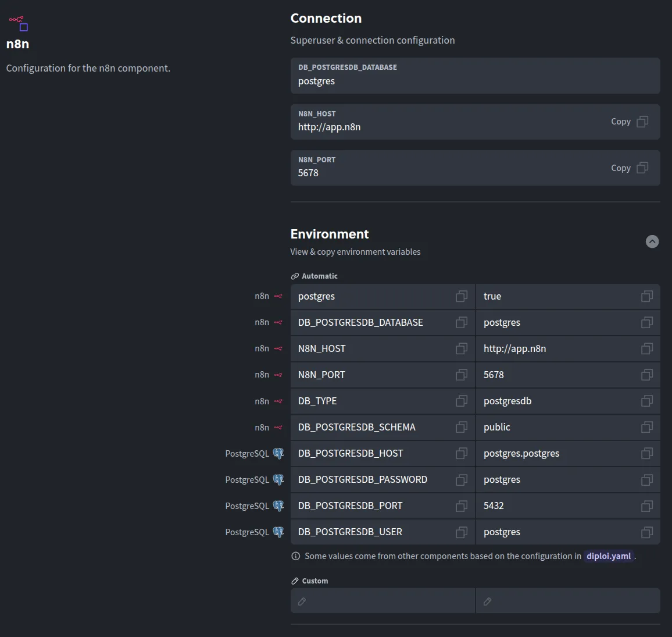Click the n8n icon beside the DB_POSTGRESDB_SCHEMA row
This screenshot has height=637, width=672.
point(278,427)
